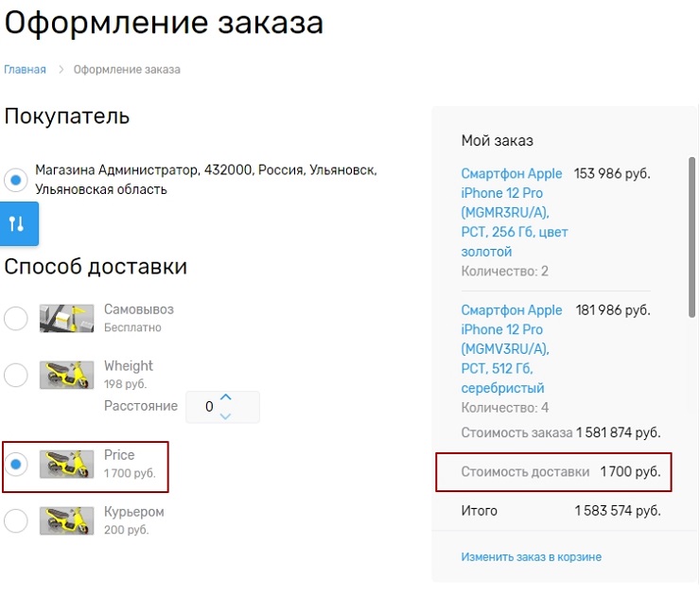The height and width of the screenshot is (598, 700).
Task: Choose the Wheight delivery radio button
Action: [x=16, y=375]
